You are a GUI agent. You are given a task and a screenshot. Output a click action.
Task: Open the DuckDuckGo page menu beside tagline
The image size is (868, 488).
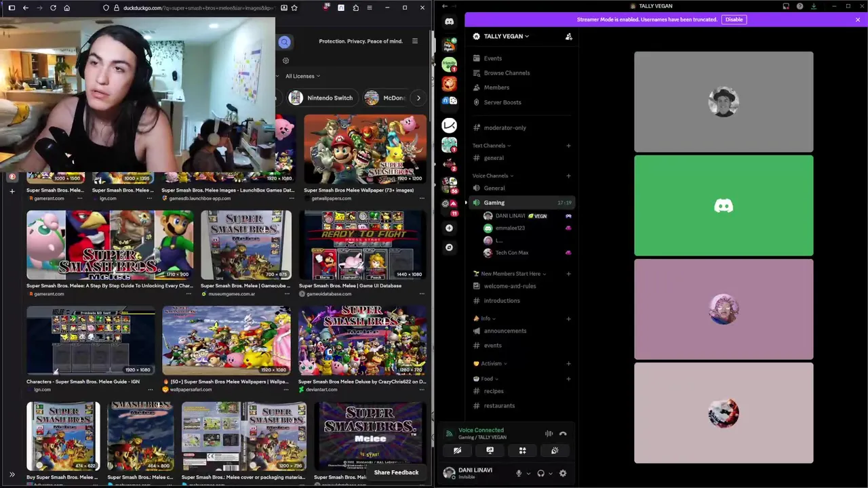point(415,41)
